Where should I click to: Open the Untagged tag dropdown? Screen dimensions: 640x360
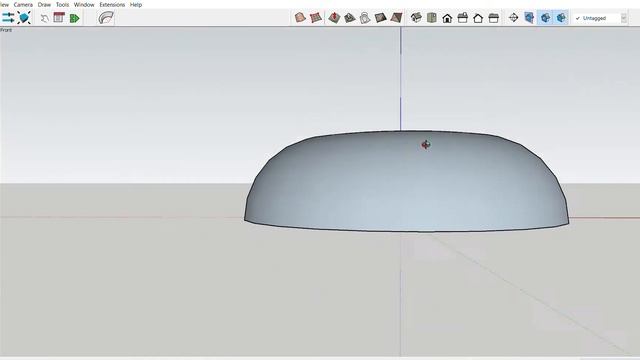pyautogui.click(x=599, y=18)
